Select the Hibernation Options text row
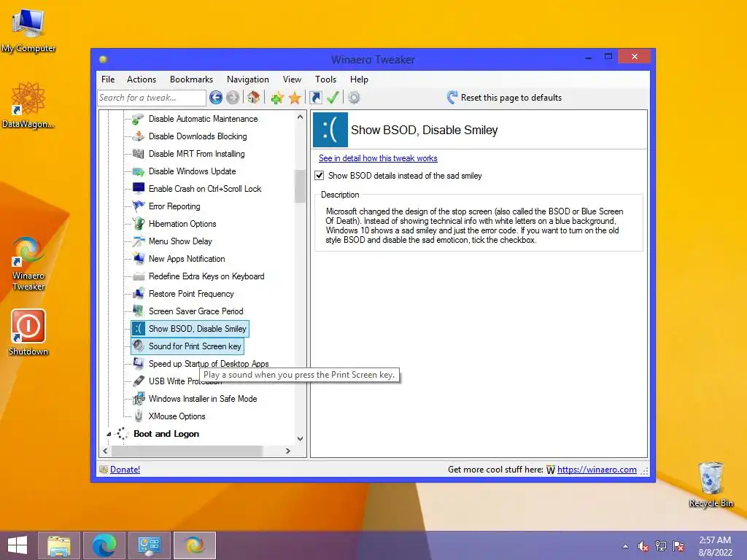Screen dimensions: 747x560 point(182,224)
